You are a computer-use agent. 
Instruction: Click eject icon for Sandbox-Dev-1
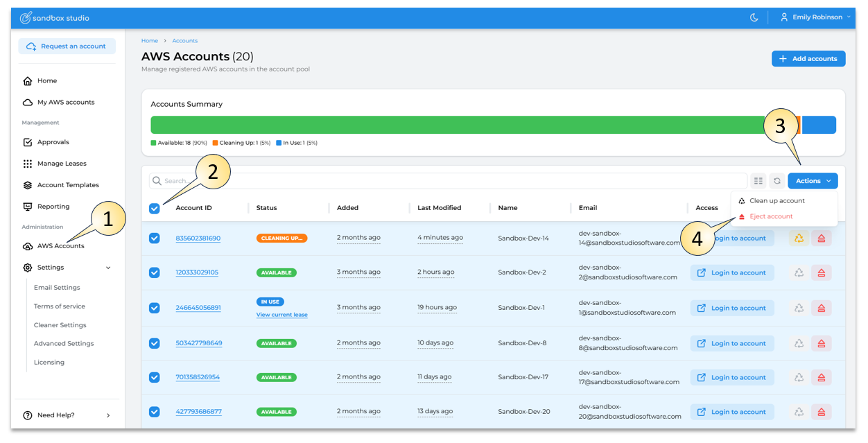822,309
